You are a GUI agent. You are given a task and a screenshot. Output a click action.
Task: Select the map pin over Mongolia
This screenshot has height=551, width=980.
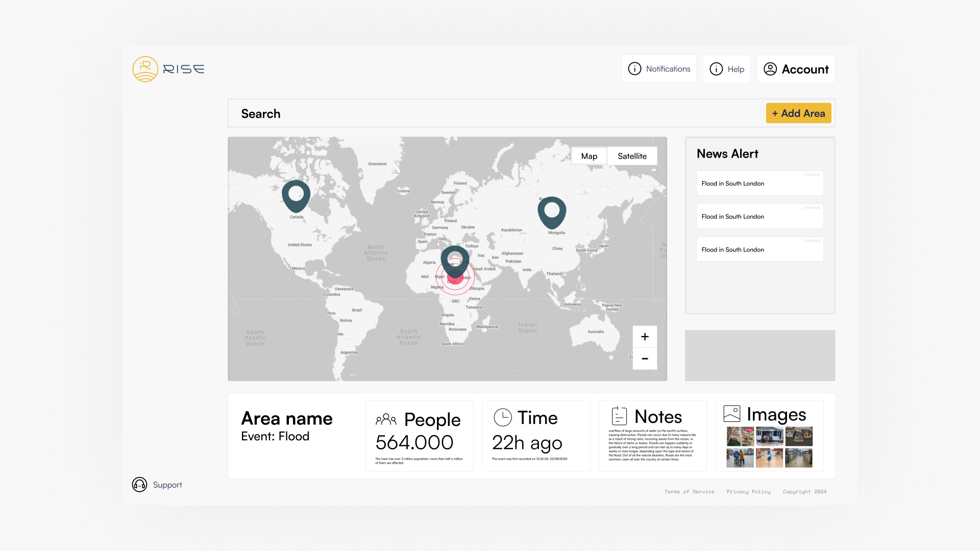(552, 211)
